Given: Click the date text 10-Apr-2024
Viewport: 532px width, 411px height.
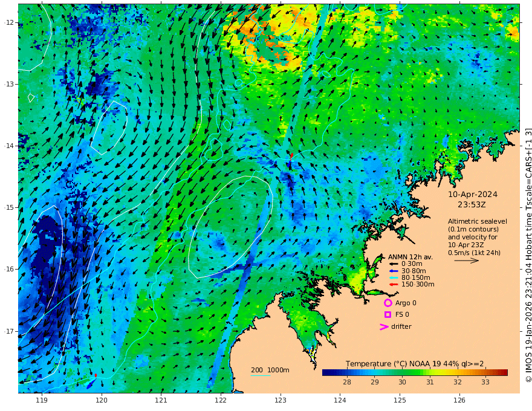Looking at the screenshot, I should [x=473, y=195].
